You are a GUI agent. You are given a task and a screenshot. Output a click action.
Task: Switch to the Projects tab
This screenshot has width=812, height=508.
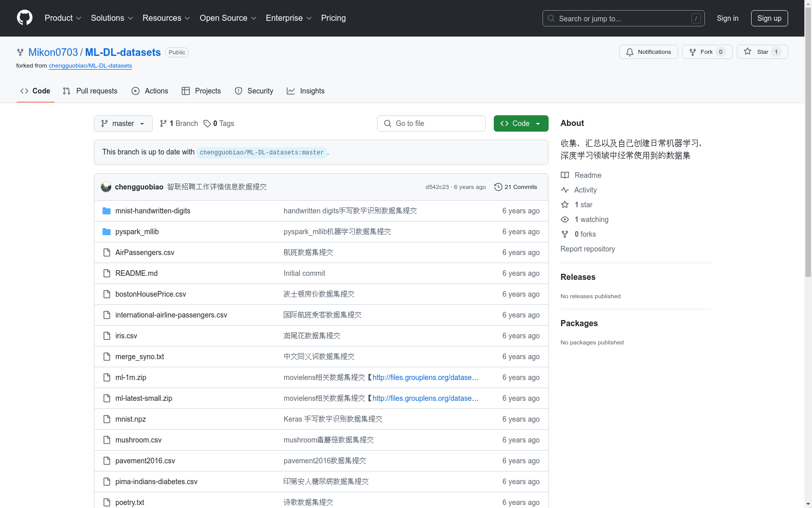click(x=201, y=91)
